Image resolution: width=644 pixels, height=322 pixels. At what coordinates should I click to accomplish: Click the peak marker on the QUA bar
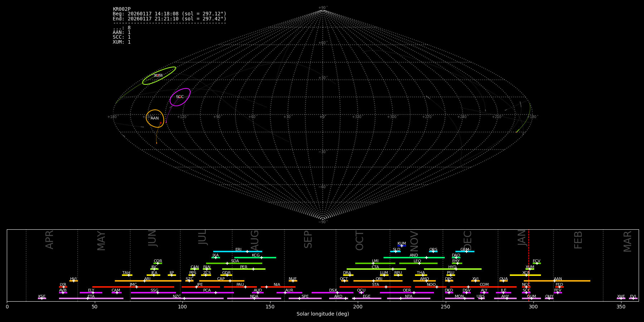pyautogui.click(x=503, y=281)
